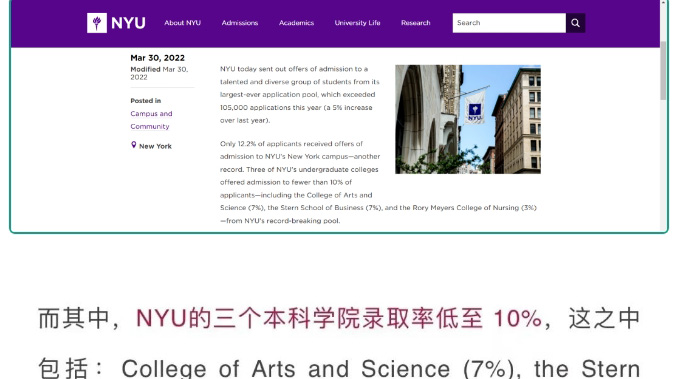The width and height of the screenshot is (677, 379).
Task: Click the 'Modified Mar 30, 2022' text
Action: pyautogui.click(x=159, y=73)
